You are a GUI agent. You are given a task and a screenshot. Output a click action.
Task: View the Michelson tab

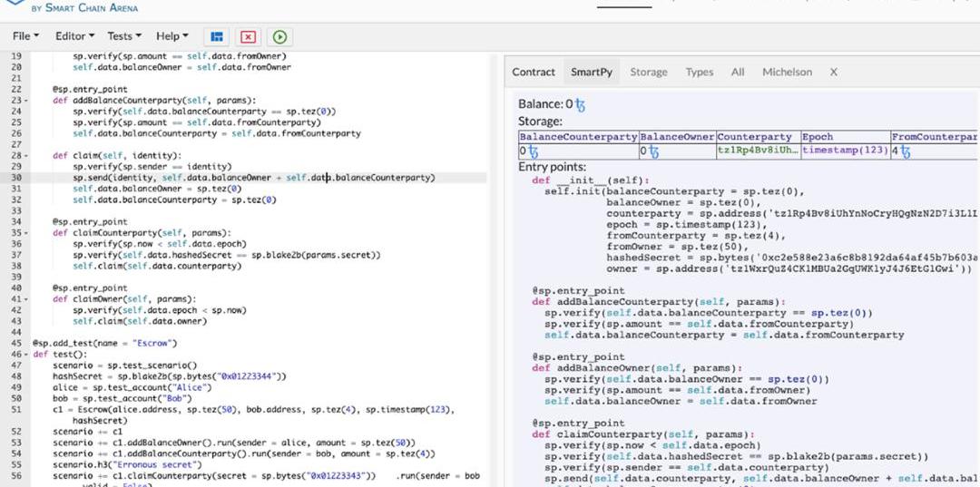787,72
